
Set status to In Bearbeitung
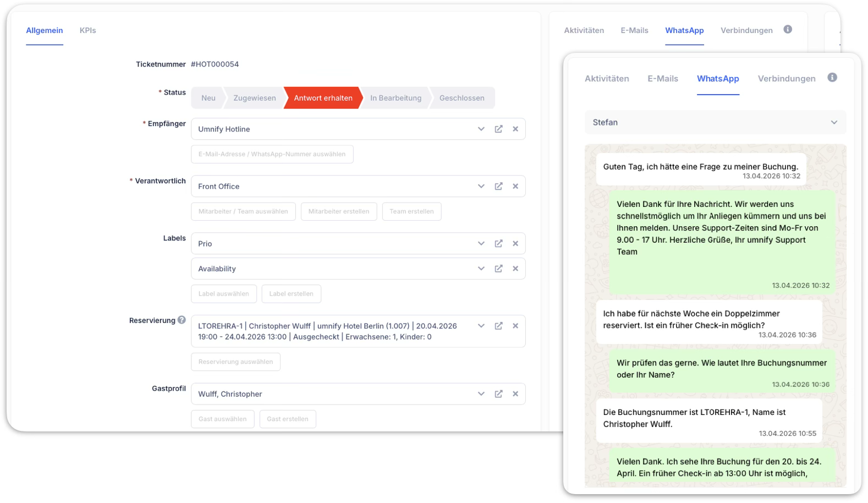point(395,98)
